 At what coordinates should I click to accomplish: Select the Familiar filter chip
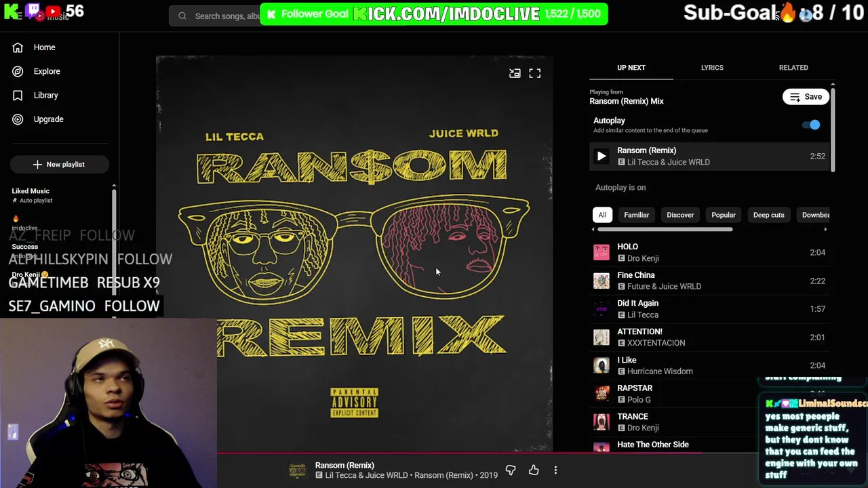636,215
